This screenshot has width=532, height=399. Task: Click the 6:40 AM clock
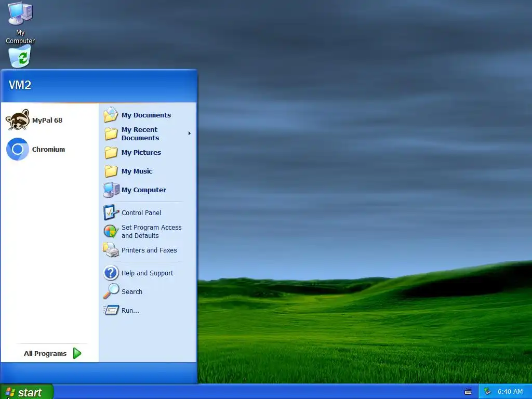pos(510,392)
